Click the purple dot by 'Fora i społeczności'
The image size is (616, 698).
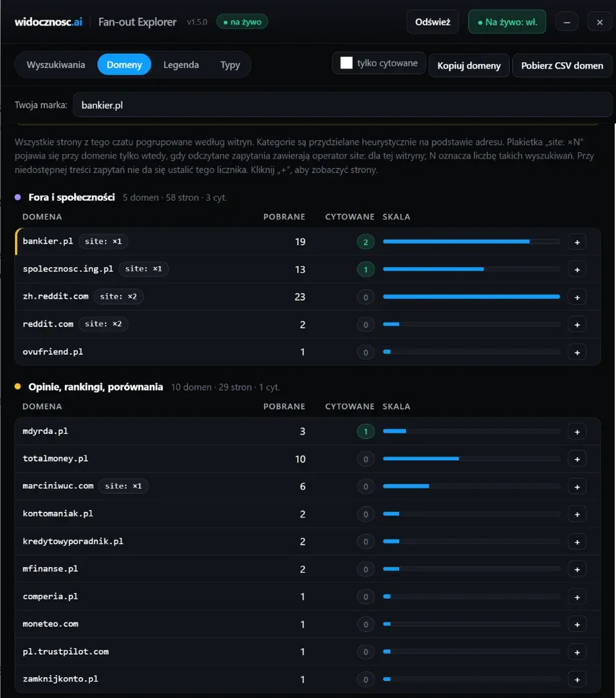[18, 197]
